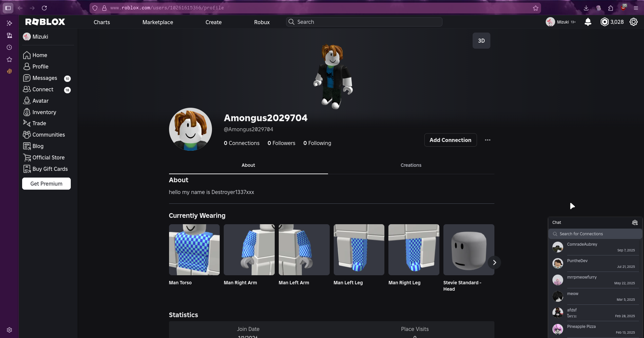
Task: Switch to the Creations tab
Action: tap(411, 165)
